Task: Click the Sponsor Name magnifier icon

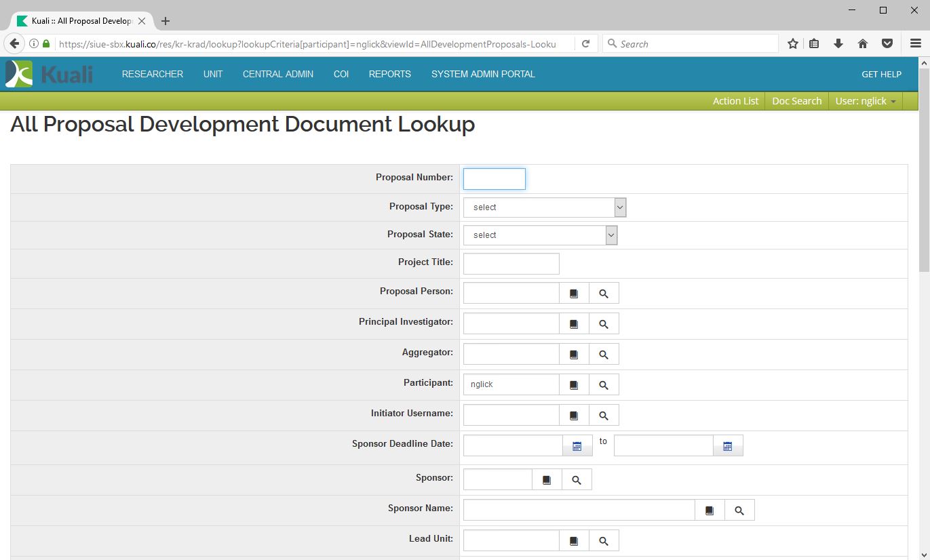Action: click(x=739, y=511)
